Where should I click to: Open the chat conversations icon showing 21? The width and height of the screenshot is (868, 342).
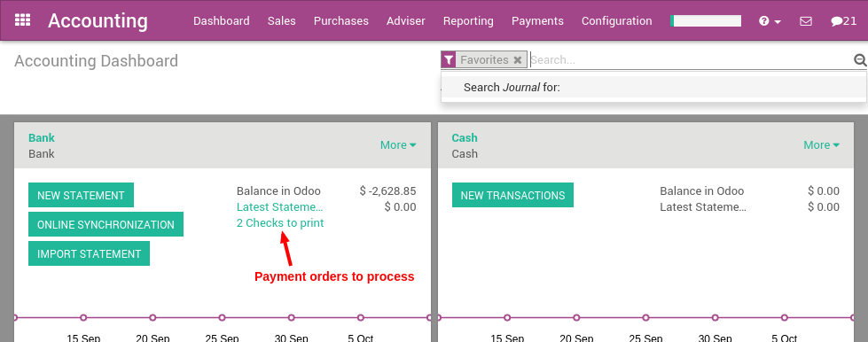pyautogui.click(x=844, y=21)
